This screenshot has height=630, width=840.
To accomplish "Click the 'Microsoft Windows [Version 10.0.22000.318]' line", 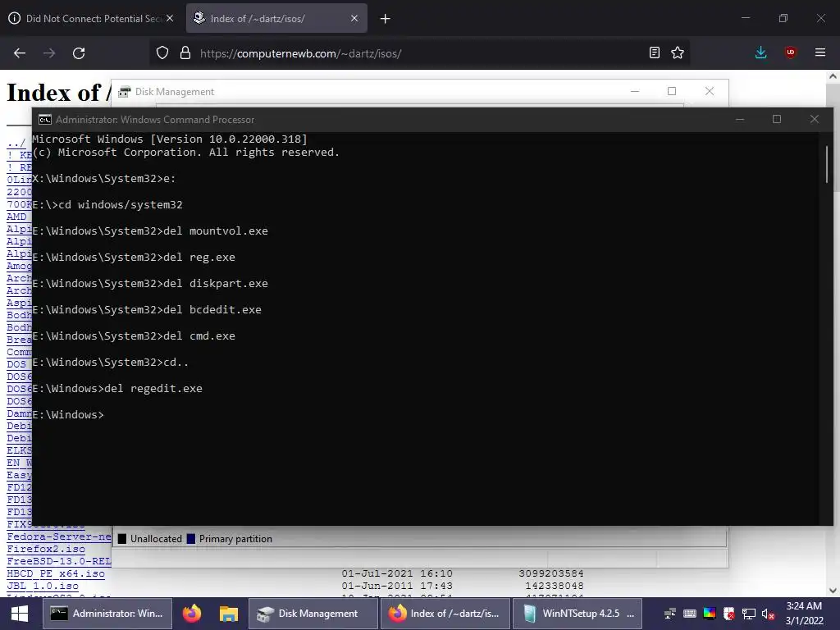I will (x=170, y=139).
